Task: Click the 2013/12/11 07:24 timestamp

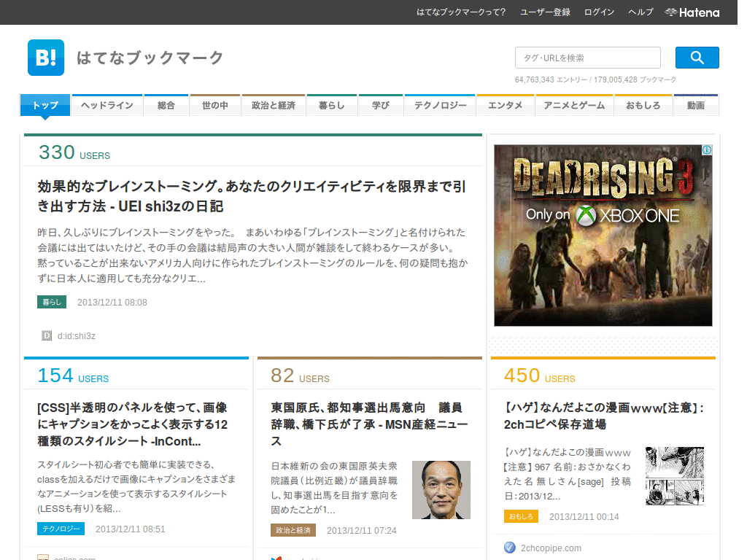Action: 362,531
